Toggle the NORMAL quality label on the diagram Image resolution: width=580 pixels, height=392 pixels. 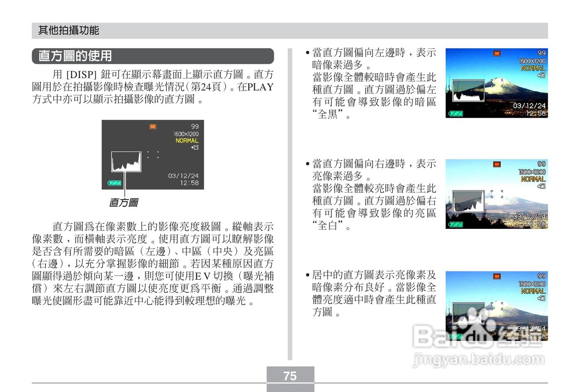pyautogui.click(x=188, y=140)
